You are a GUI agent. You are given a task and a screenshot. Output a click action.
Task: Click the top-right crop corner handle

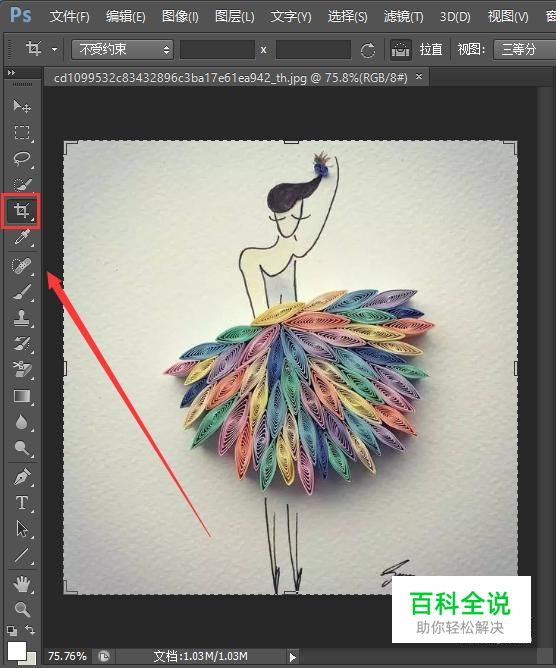(x=511, y=148)
